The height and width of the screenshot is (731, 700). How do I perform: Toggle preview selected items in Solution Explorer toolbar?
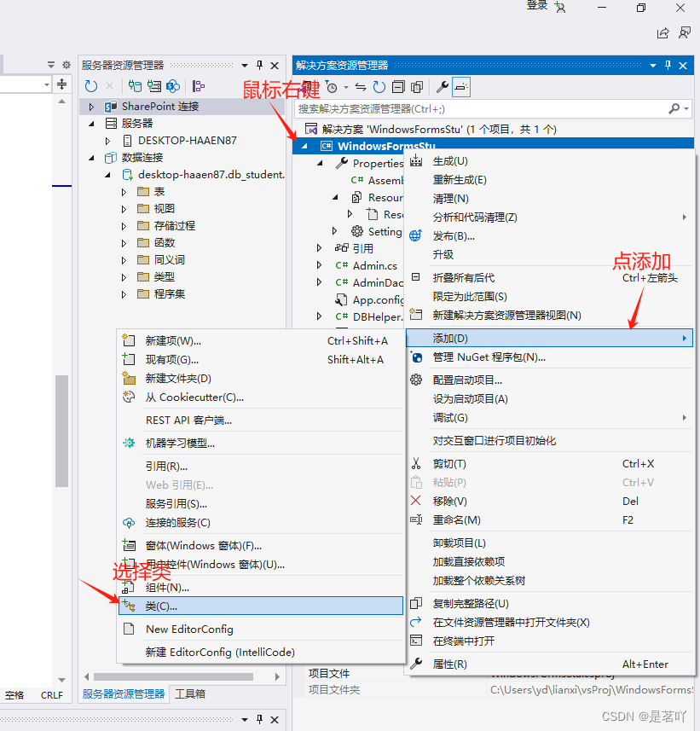point(463,86)
